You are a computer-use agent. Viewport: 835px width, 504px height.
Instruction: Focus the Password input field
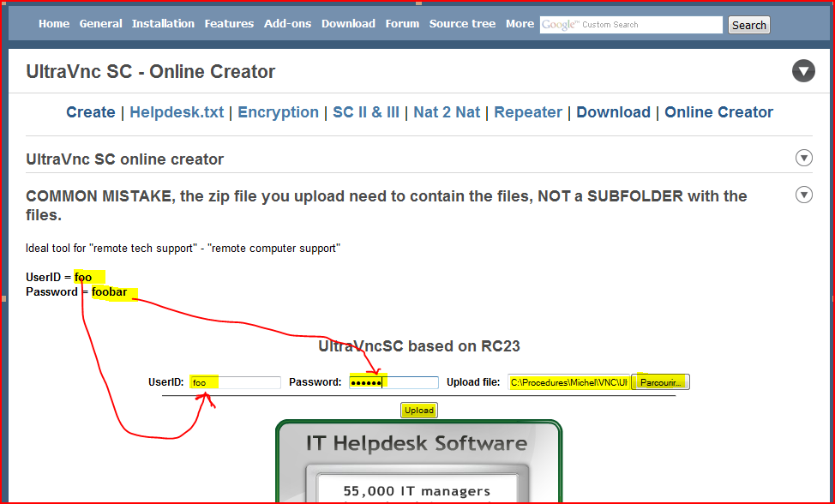[394, 382]
